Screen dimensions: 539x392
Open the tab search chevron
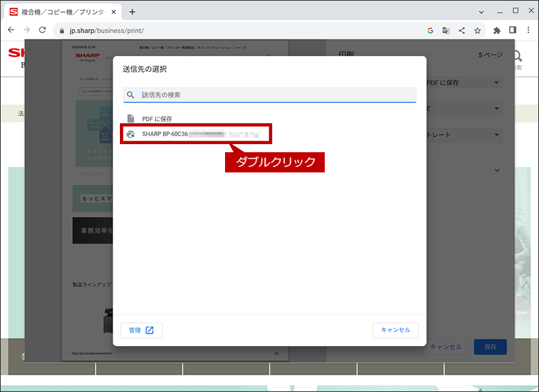(481, 12)
